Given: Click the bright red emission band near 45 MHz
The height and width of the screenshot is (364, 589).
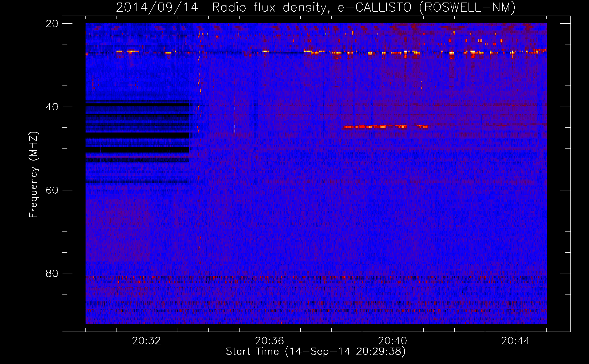Looking at the screenshot, I should pos(385,127).
